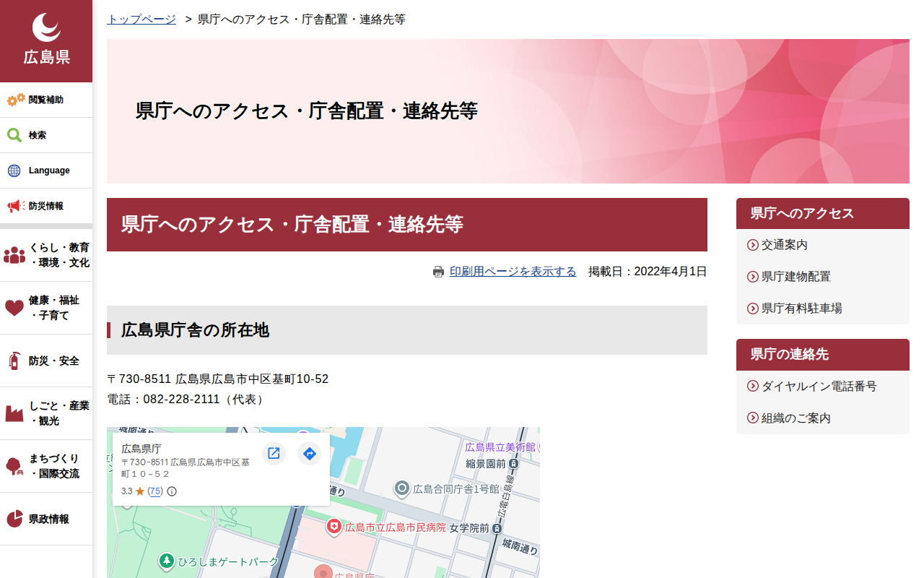Open the 防災情報 menu item

tap(46, 206)
